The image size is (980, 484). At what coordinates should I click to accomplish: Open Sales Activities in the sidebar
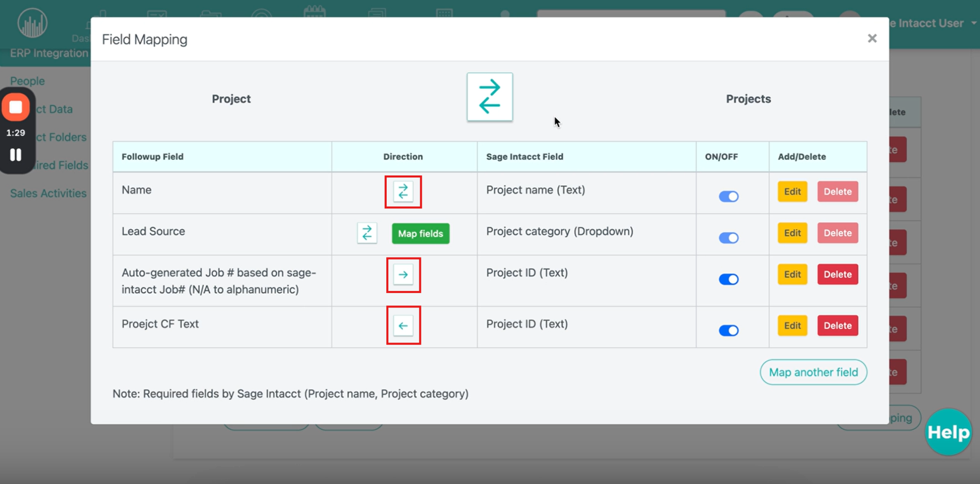point(49,193)
